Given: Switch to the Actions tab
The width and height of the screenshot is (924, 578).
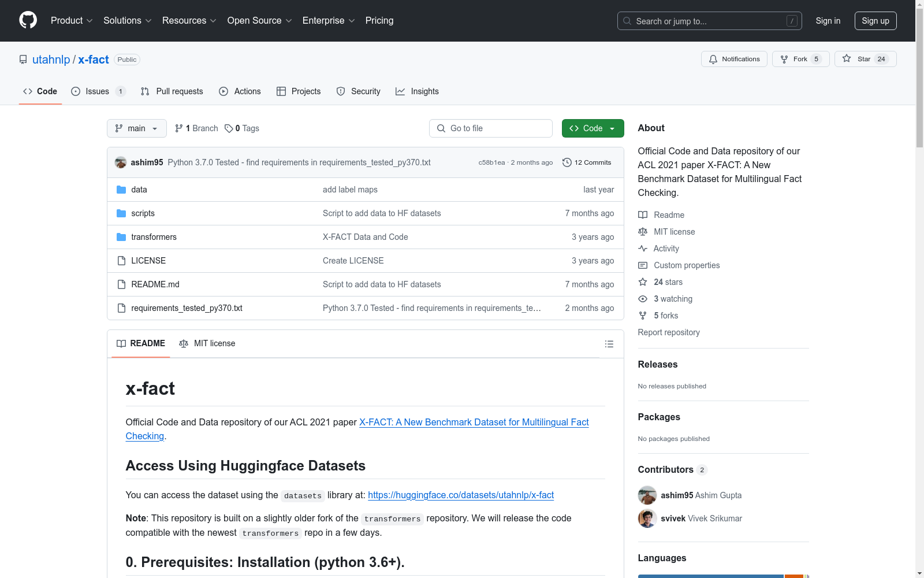Looking at the screenshot, I should coord(240,91).
